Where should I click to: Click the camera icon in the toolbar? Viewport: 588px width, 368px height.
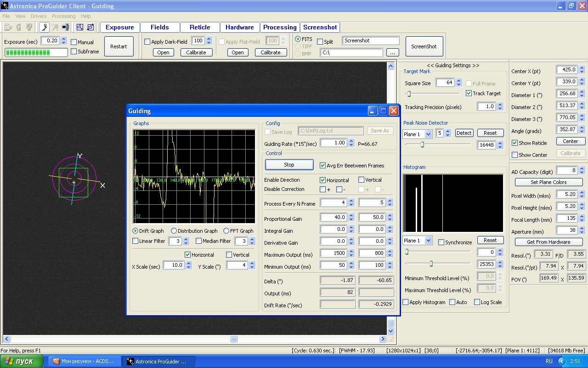9,27
